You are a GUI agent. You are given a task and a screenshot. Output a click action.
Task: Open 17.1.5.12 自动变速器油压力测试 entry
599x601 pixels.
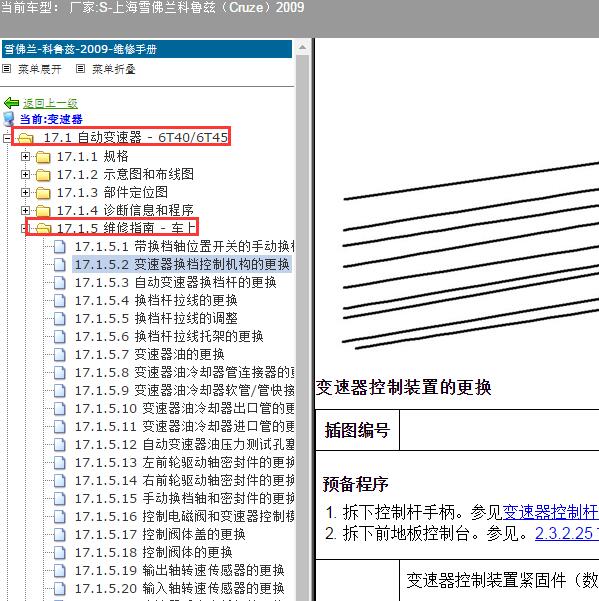pos(184,445)
